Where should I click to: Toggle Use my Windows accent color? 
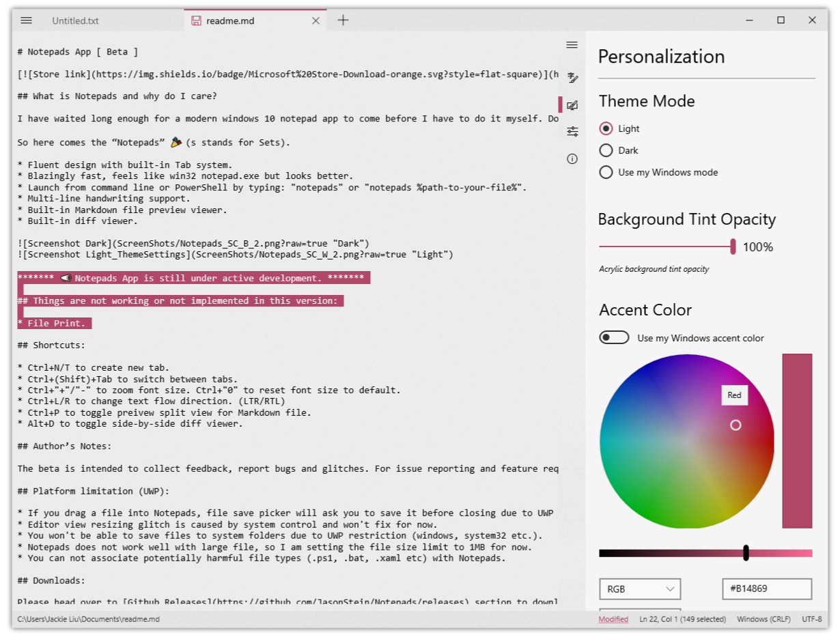pos(614,337)
